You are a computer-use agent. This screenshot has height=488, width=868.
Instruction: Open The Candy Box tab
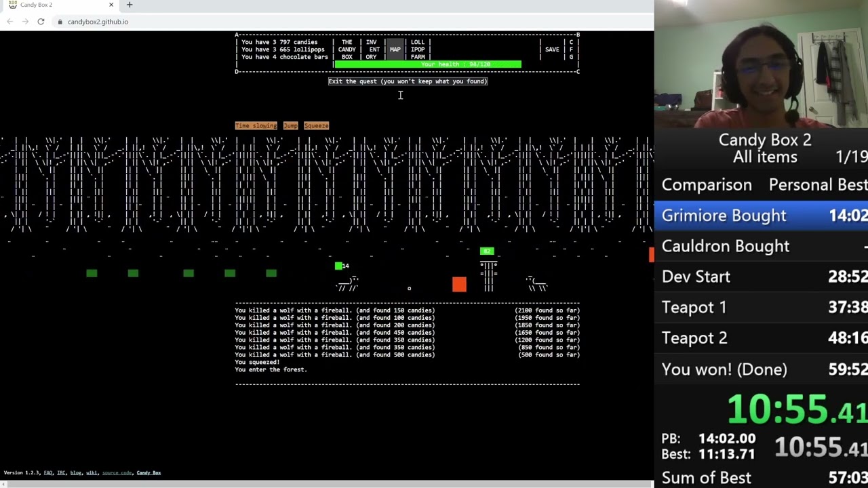[x=347, y=49]
